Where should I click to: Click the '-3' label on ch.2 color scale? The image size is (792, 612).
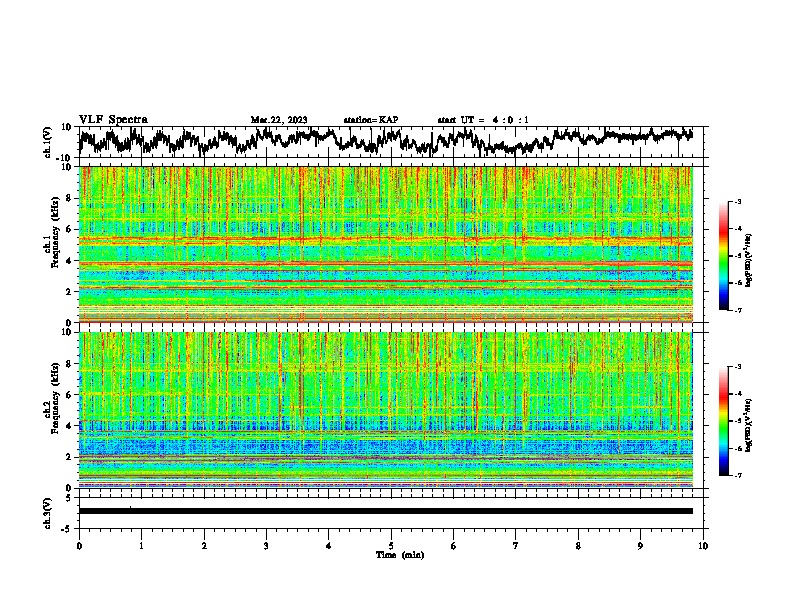pos(738,367)
